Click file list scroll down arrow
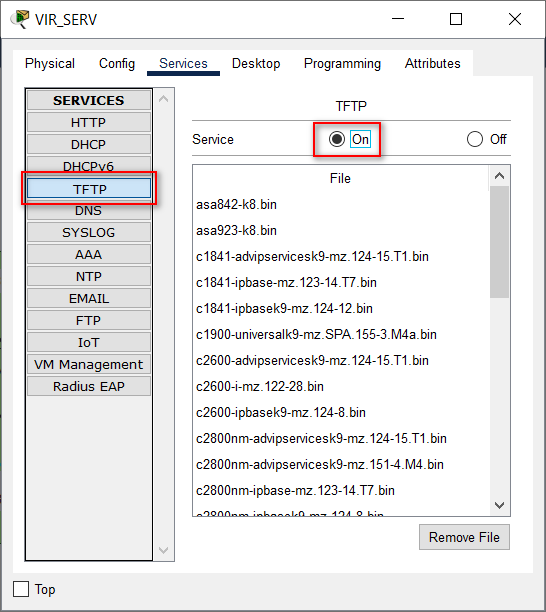 point(499,505)
